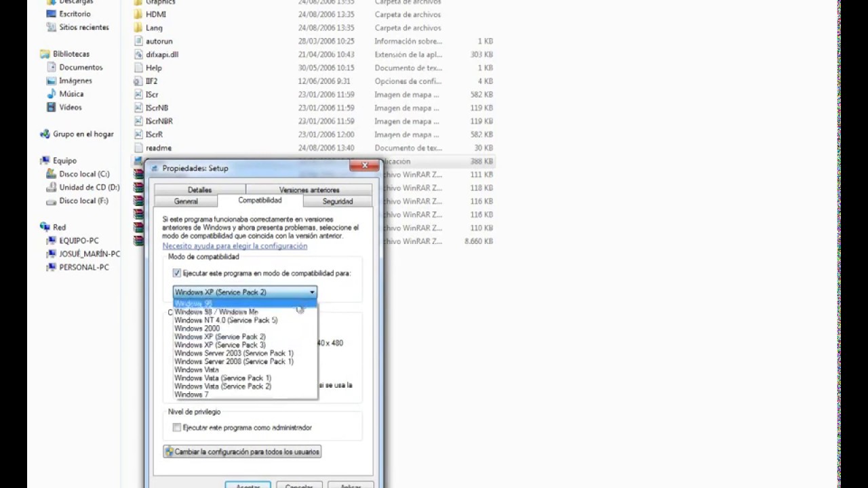Pick Windows 2000 in the dropdown list

point(245,328)
